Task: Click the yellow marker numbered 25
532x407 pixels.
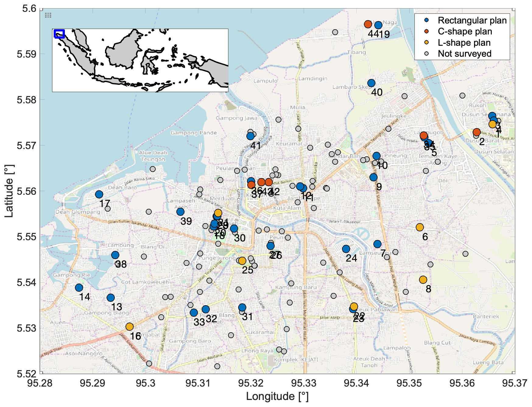Action: point(242,261)
